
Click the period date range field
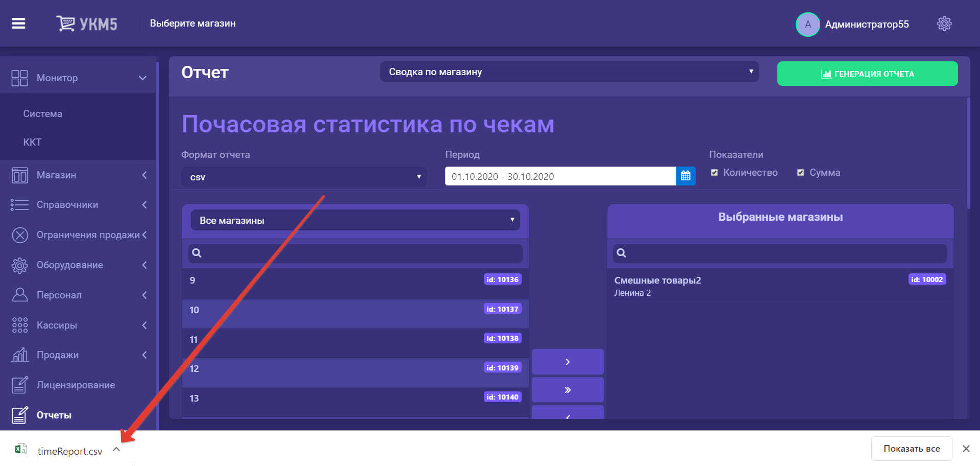[560, 176]
